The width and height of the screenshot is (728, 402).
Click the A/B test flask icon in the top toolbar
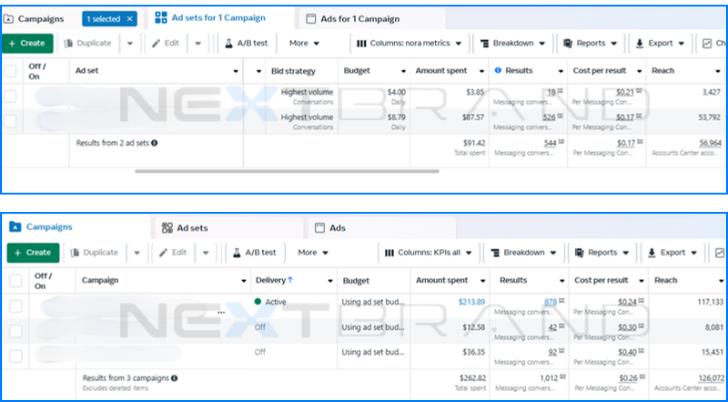click(229, 43)
